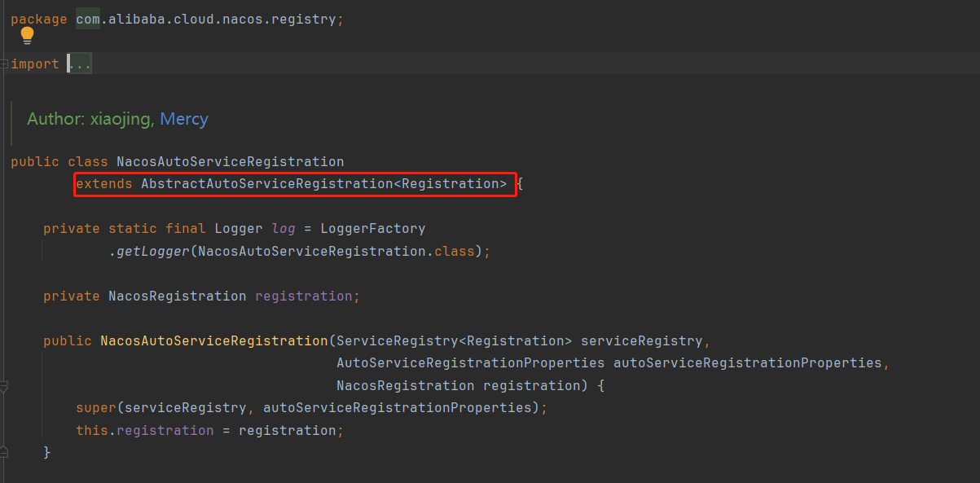The width and height of the screenshot is (980, 483).
Task: Click the folded ellipsis after import
Action: click(80, 64)
